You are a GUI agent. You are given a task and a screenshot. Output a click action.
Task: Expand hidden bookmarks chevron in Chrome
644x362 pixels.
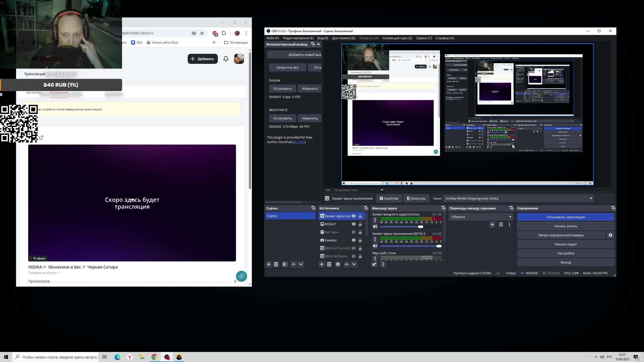tap(214, 42)
